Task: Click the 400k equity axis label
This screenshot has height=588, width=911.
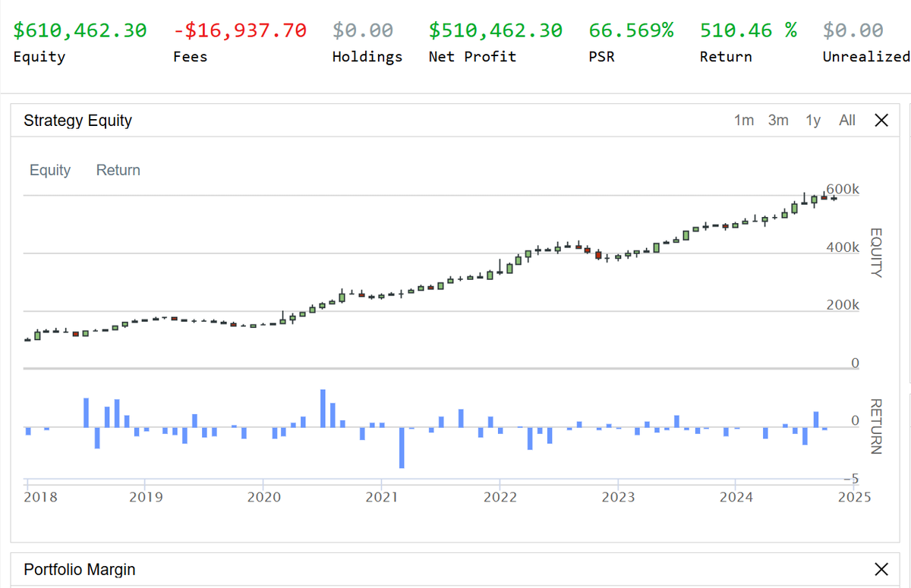Action: click(843, 247)
